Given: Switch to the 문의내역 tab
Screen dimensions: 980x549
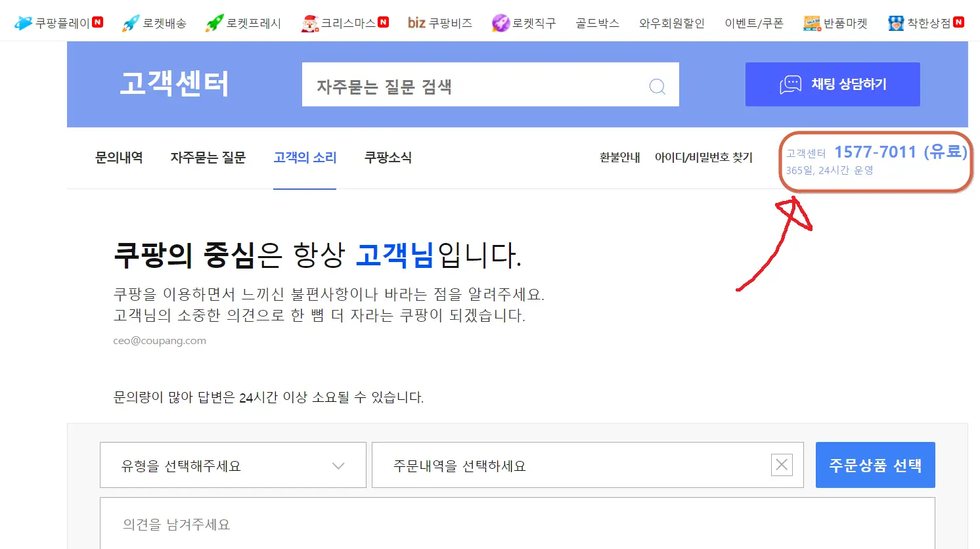Looking at the screenshot, I should point(119,158).
